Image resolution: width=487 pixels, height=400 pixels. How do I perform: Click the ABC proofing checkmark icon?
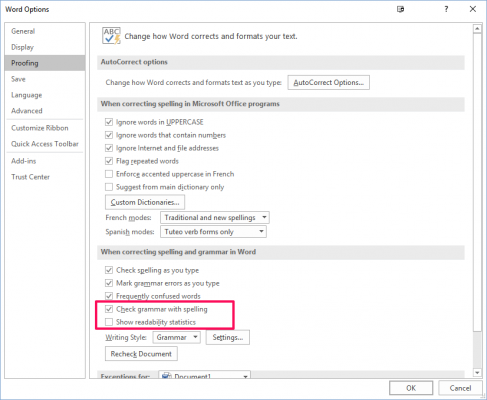pos(111,36)
